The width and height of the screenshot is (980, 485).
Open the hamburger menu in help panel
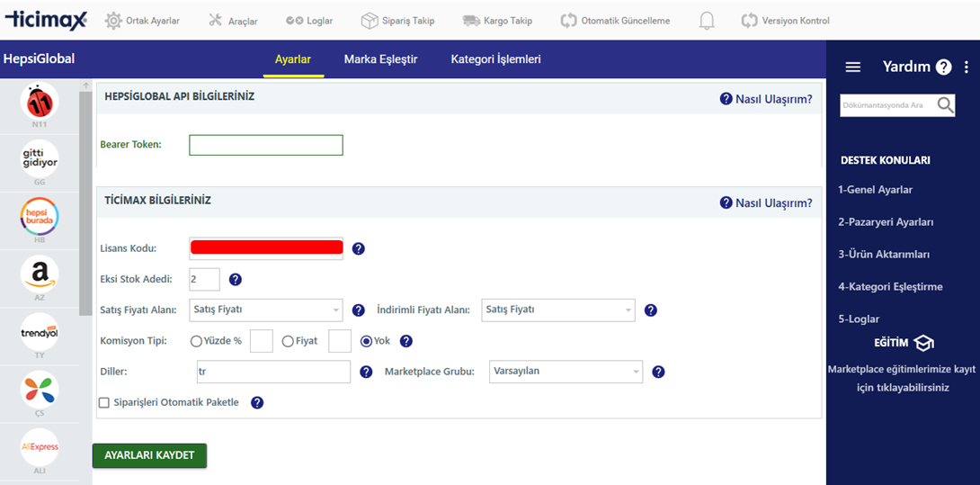pyautogui.click(x=853, y=67)
